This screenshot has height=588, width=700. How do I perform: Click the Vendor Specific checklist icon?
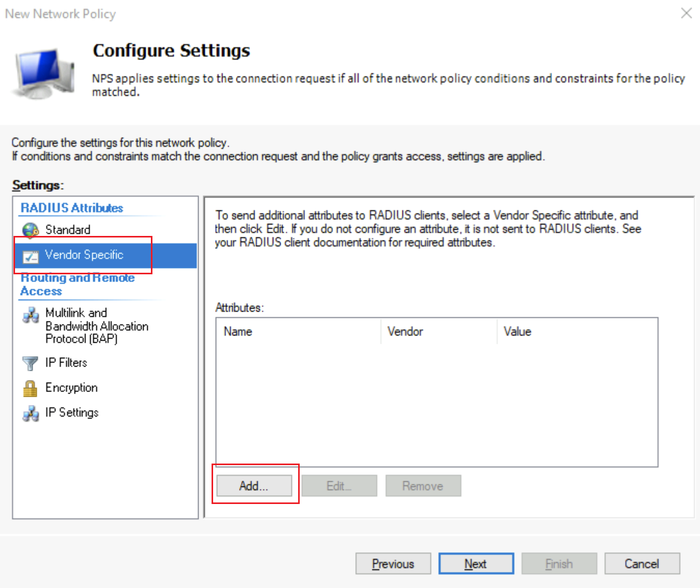31,256
